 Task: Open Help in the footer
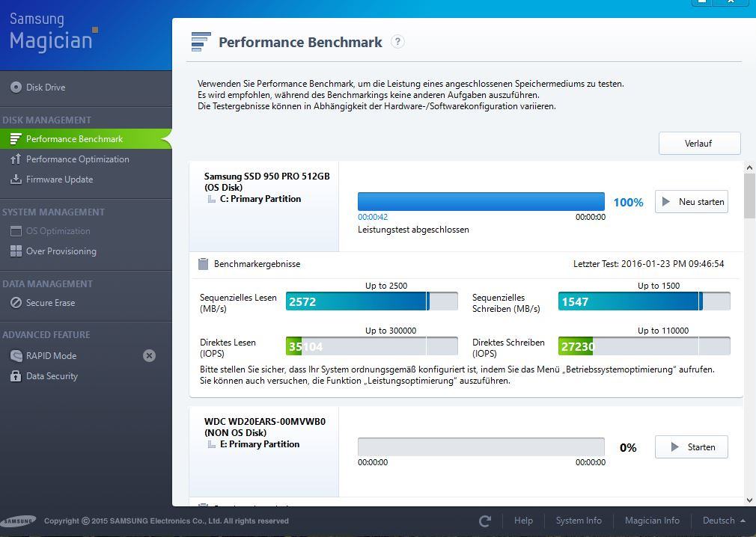tap(523, 521)
